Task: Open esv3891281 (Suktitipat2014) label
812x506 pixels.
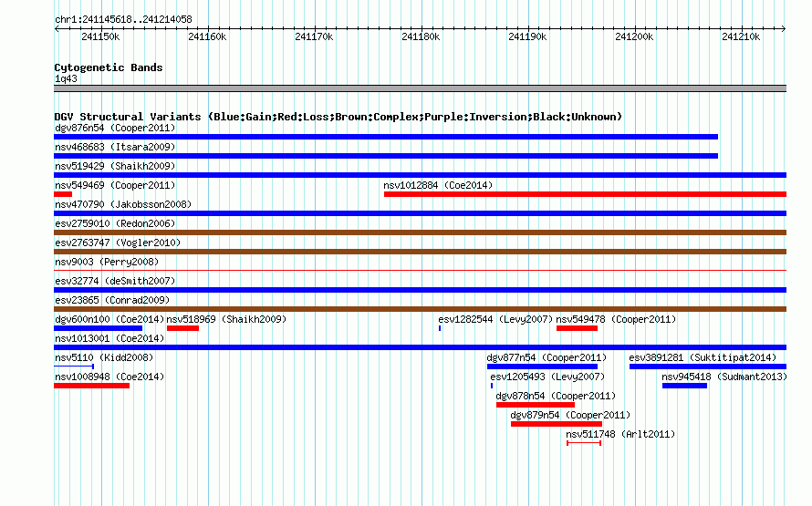Action: [x=703, y=357]
